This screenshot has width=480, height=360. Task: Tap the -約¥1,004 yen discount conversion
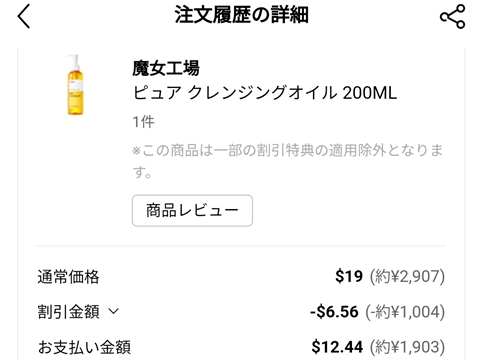coord(405,312)
